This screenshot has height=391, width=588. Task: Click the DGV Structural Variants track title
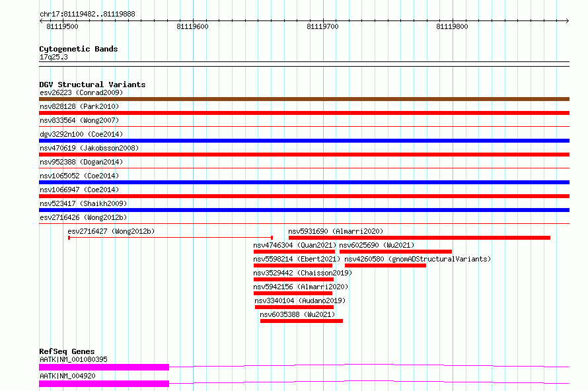click(92, 85)
